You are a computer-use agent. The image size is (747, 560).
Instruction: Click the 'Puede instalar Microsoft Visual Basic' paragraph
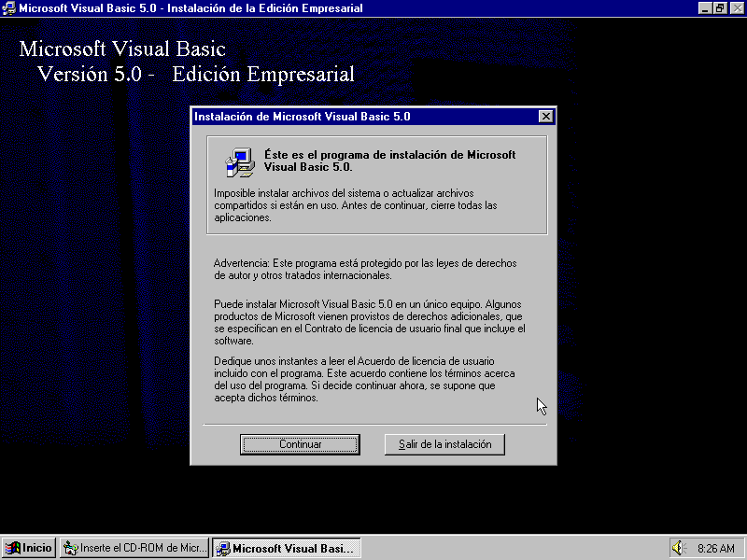(370, 322)
